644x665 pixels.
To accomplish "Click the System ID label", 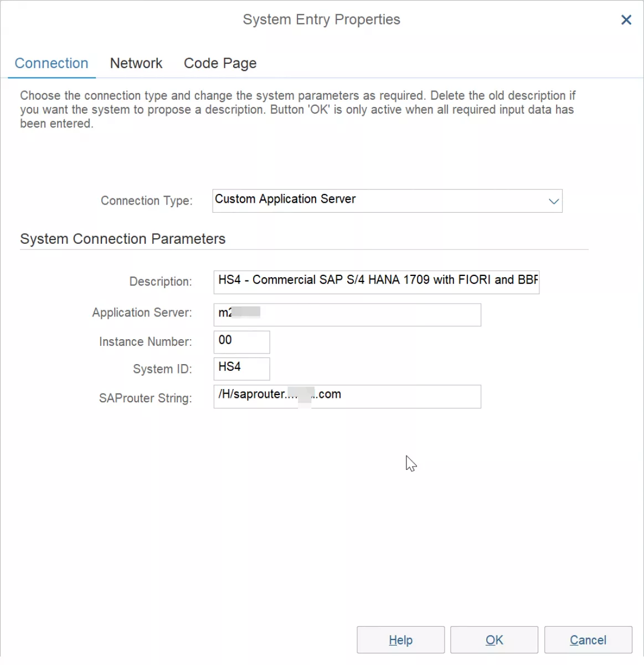I will tap(162, 369).
